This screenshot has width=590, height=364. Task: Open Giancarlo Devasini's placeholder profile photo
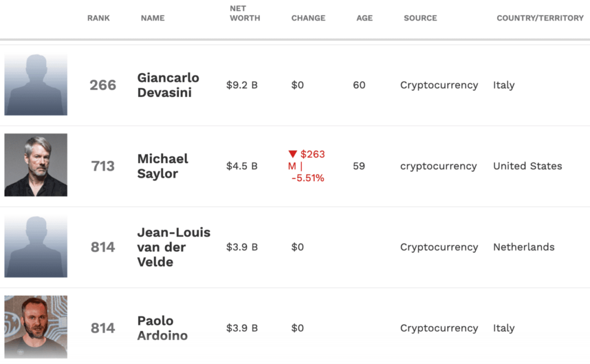(x=36, y=85)
